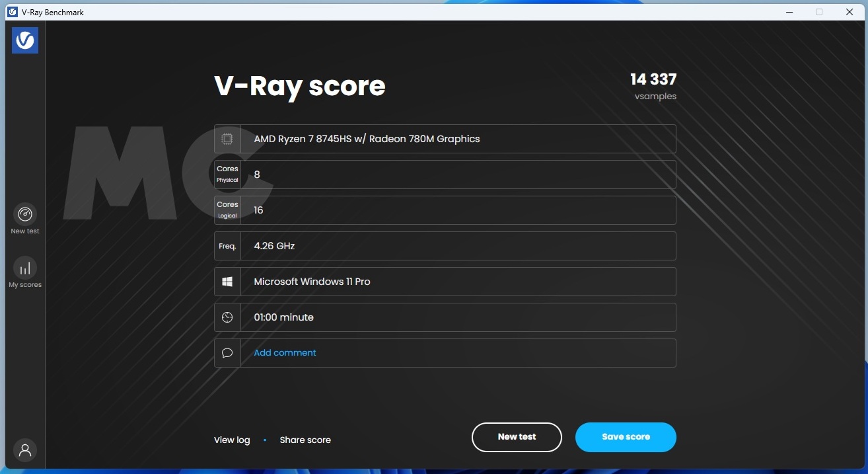
Task: Click the Cores Physical label badge
Action: pyautogui.click(x=227, y=175)
